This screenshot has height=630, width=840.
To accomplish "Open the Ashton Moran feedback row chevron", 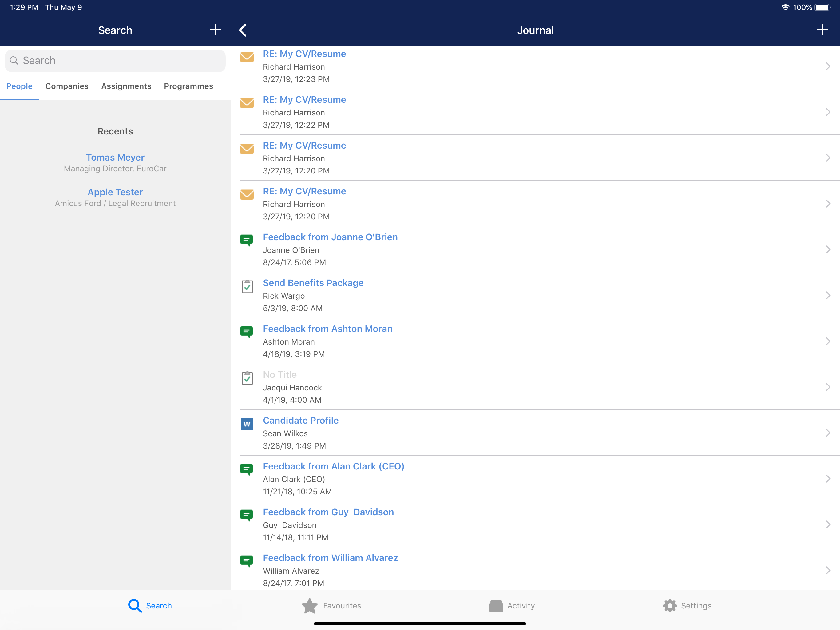I will [x=828, y=341].
